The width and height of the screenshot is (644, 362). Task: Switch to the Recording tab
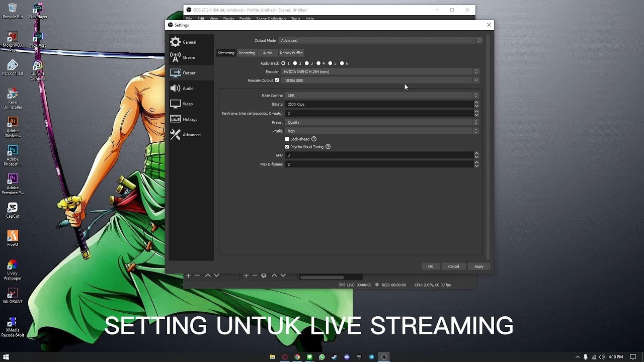(247, 53)
